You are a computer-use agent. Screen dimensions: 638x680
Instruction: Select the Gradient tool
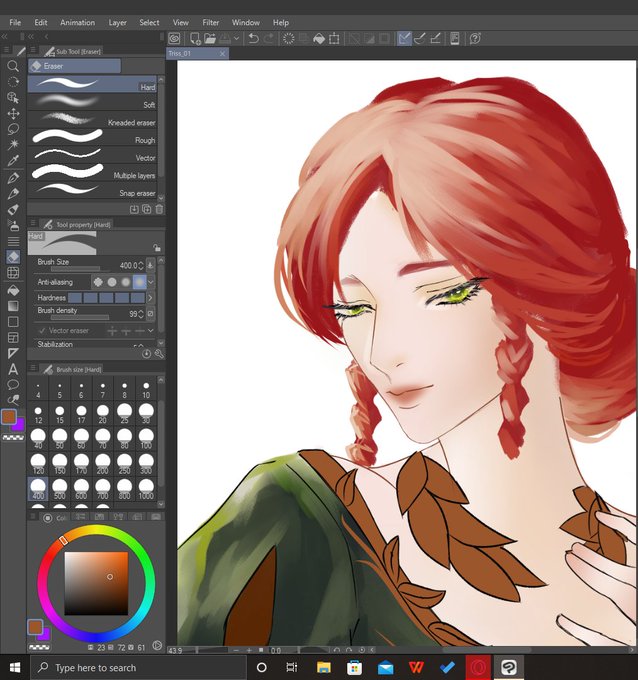coord(13,306)
